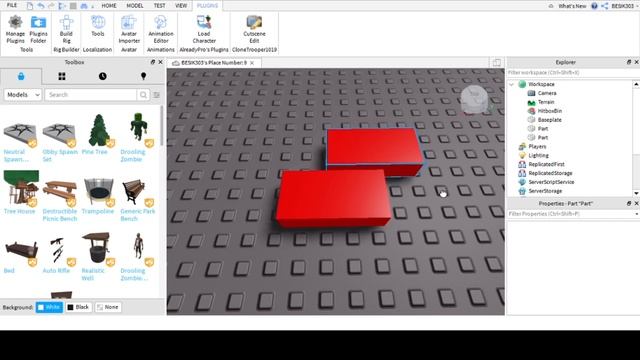Screen dimensions: 640x360
Task: Click the Share icon near username
Action: point(604,6)
